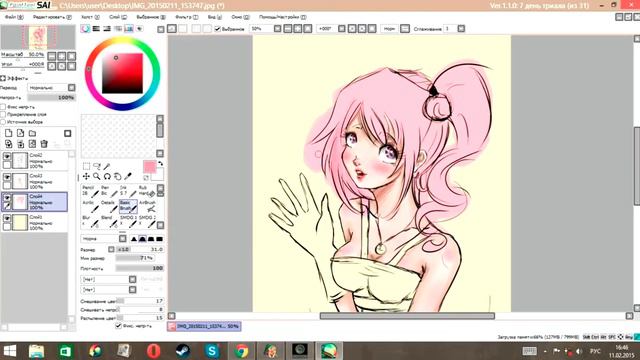The width and height of the screenshot is (640, 360).
Task: Select the hand pan tool
Action: (118, 176)
